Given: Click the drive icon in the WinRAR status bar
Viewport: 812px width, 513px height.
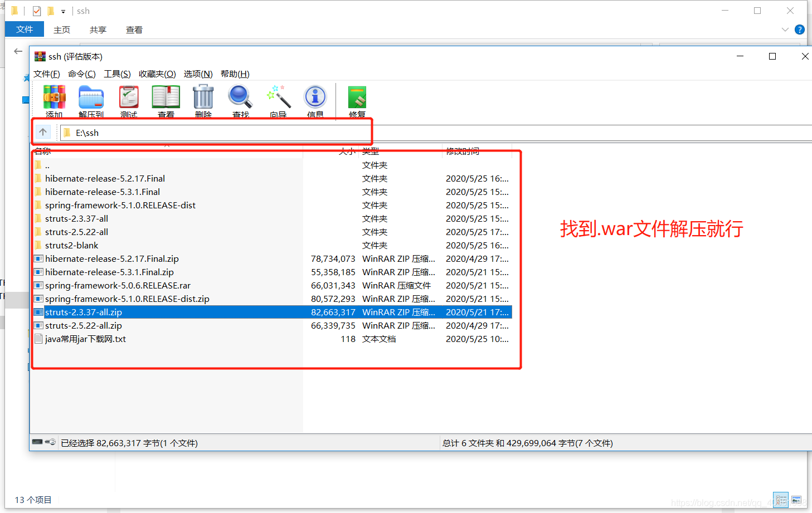Looking at the screenshot, I should [x=37, y=442].
